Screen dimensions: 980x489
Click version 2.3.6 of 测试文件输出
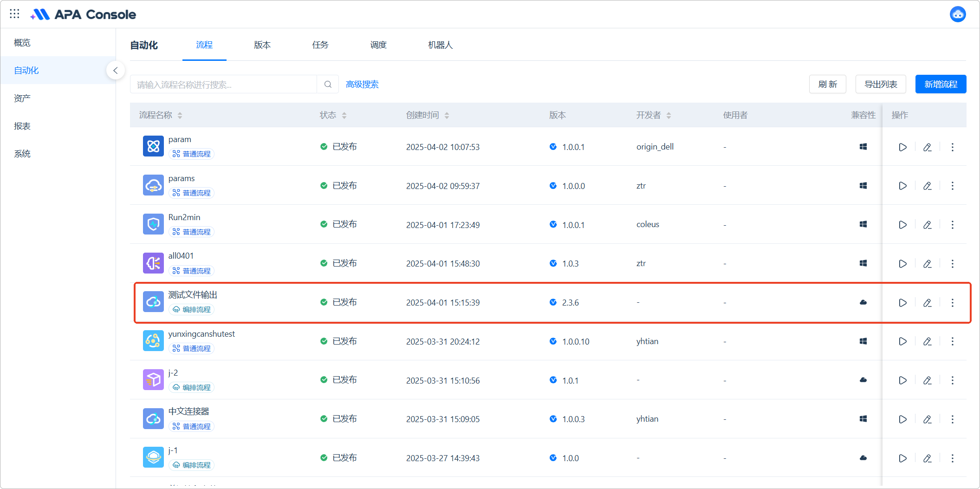coord(570,303)
